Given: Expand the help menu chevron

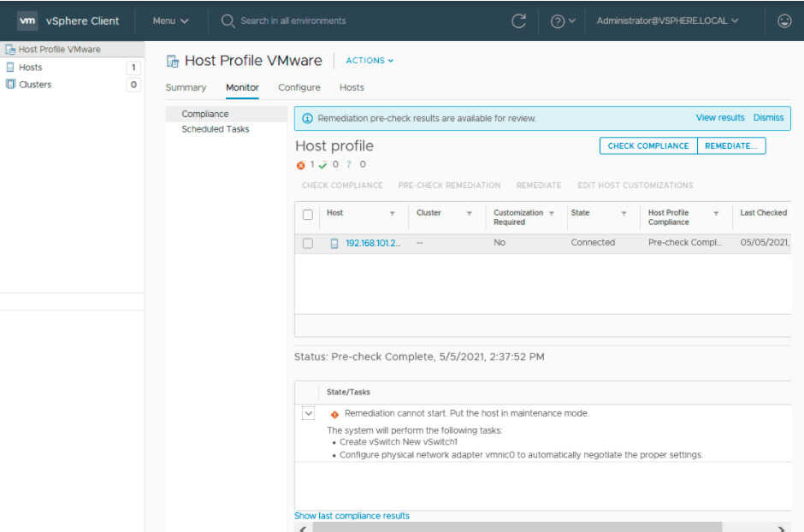Looking at the screenshot, I should (x=571, y=21).
